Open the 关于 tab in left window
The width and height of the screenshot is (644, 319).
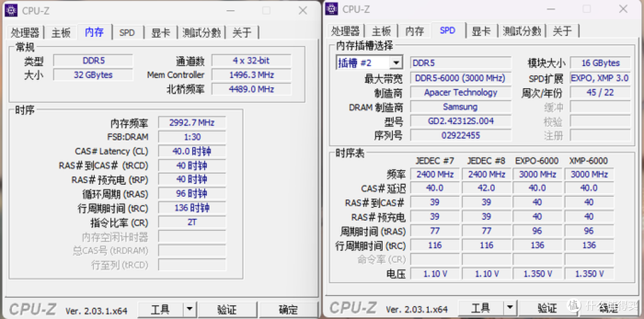point(242,32)
